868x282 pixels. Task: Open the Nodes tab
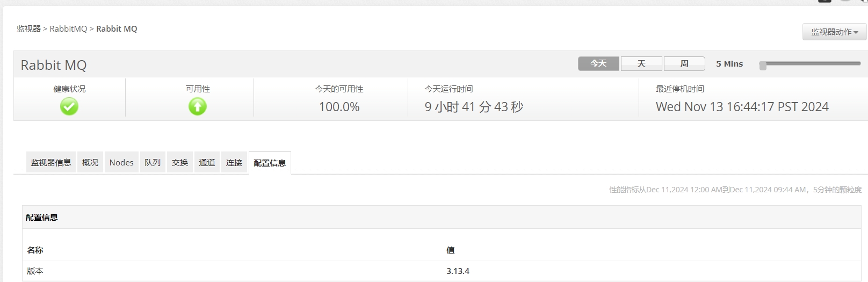(x=121, y=162)
